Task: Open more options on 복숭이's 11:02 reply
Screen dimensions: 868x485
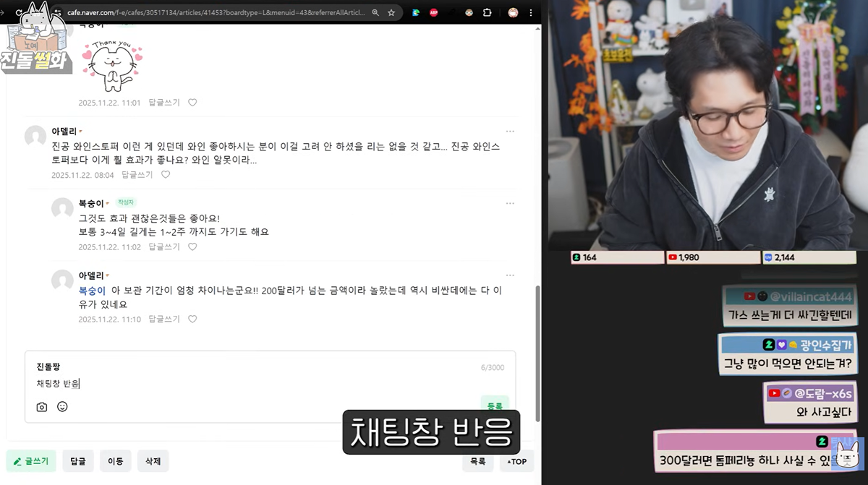Action: point(510,203)
